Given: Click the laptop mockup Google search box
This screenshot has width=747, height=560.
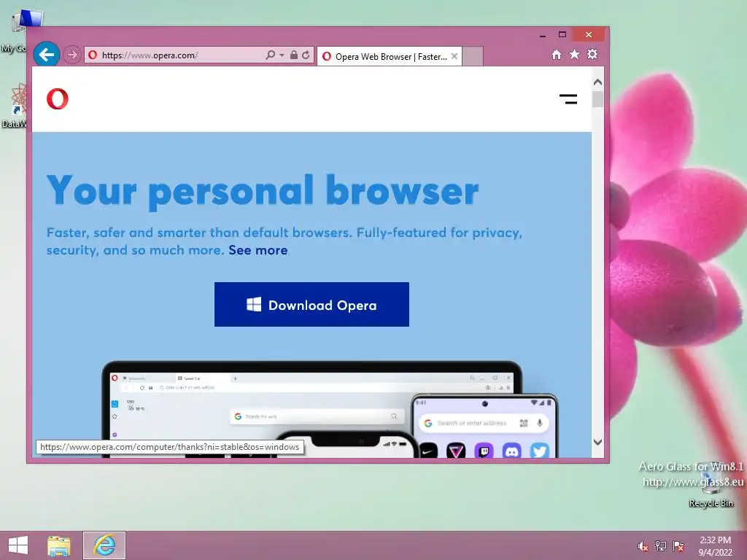Looking at the screenshot, I should pos(317,416).
